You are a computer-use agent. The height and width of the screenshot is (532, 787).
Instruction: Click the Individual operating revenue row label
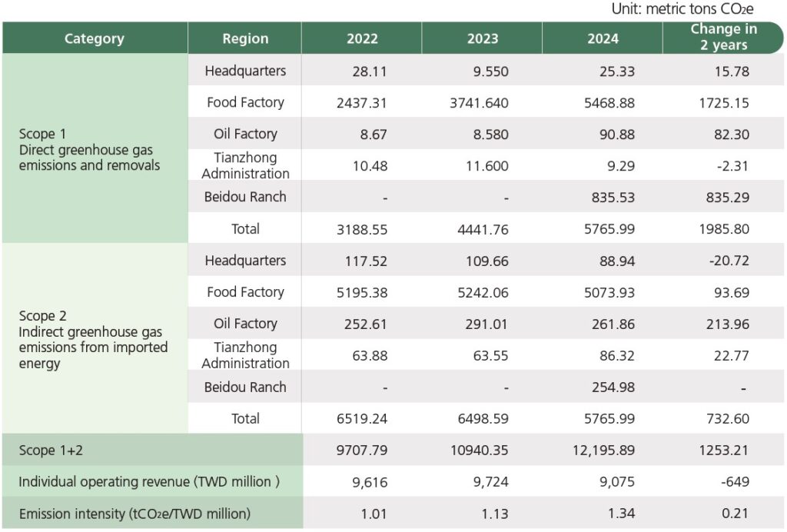tap(144, 482)
